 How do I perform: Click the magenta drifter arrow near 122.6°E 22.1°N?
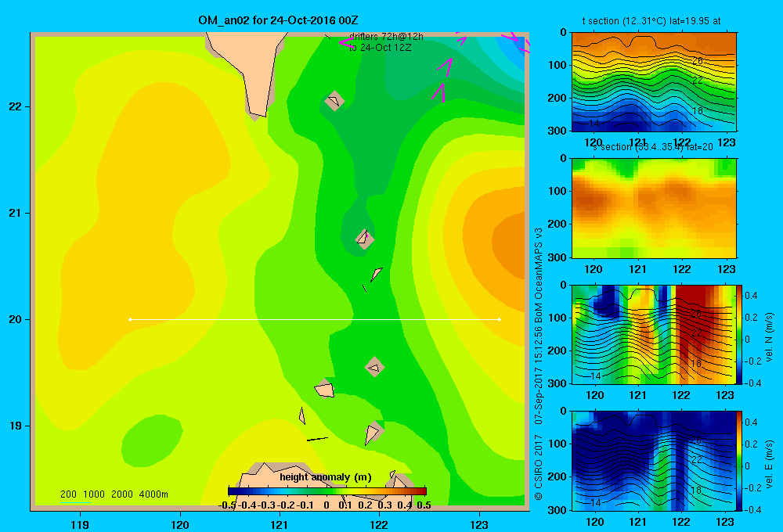[x=438, y=93]
